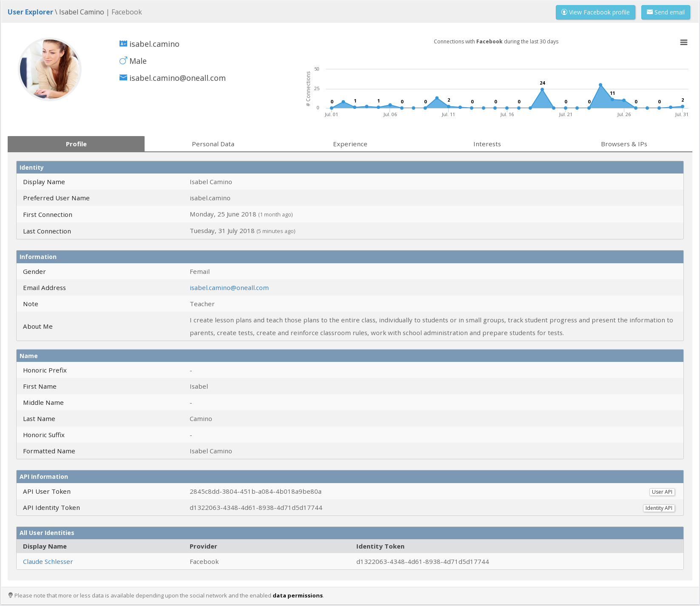The width and height of the screenshot is (700, 606).
Task: Click the male gender symbol icon
Action: [123, 61]
